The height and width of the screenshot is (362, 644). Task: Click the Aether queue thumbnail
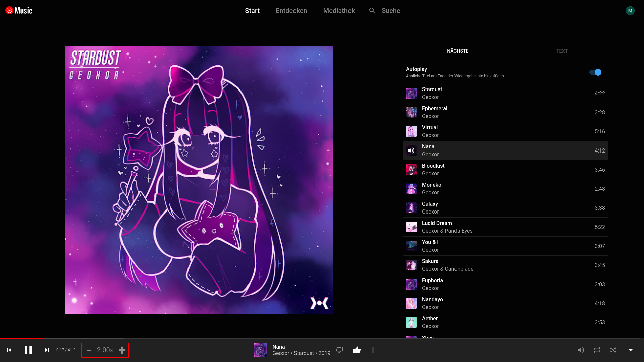click(x=411, y=322)
